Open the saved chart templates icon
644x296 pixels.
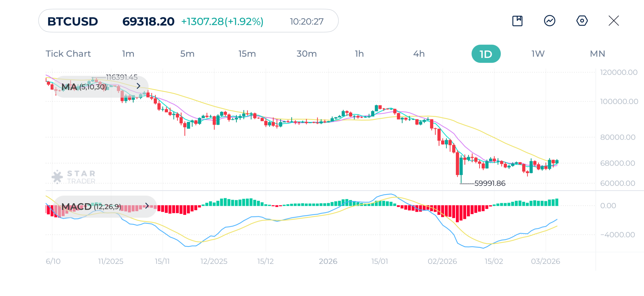(x=517, y=21)
